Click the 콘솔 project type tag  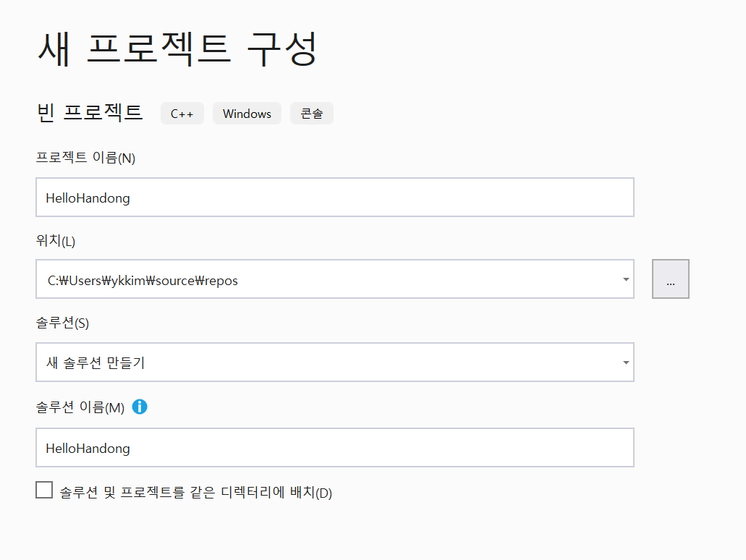(x=312, y=114)
